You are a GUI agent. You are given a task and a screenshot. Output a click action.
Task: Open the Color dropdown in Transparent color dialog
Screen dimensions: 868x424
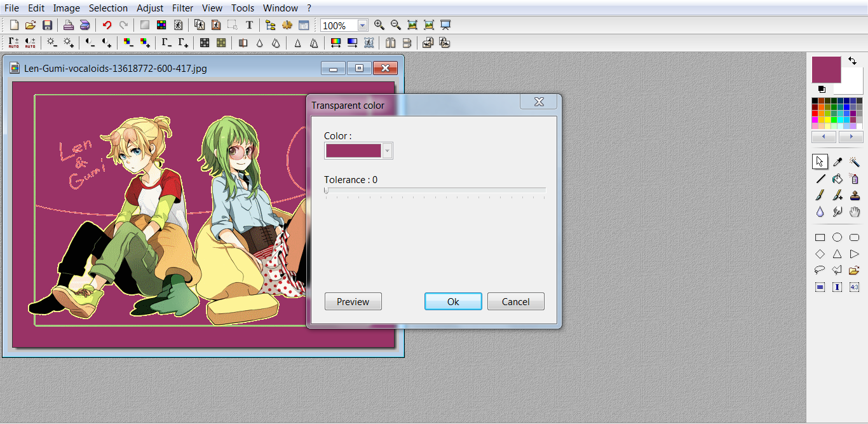pyautogui.click(x=388, y=151)
